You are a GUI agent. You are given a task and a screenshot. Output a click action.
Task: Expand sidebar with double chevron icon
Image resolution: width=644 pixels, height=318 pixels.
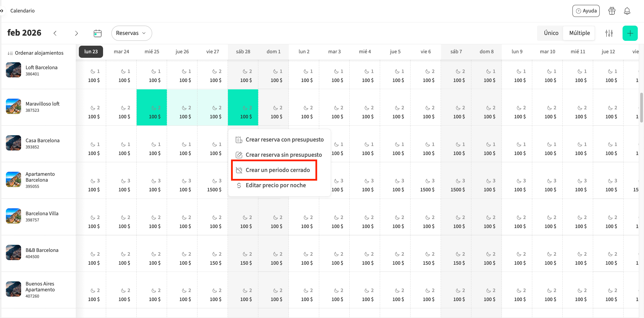pyautogui.click(x=2, y=11)
